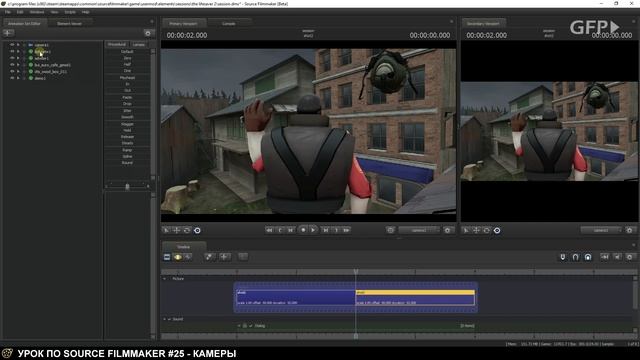Apply the Smooth preset
The image size is (640, 360).
pyautogui.click(x=127, y=117)
